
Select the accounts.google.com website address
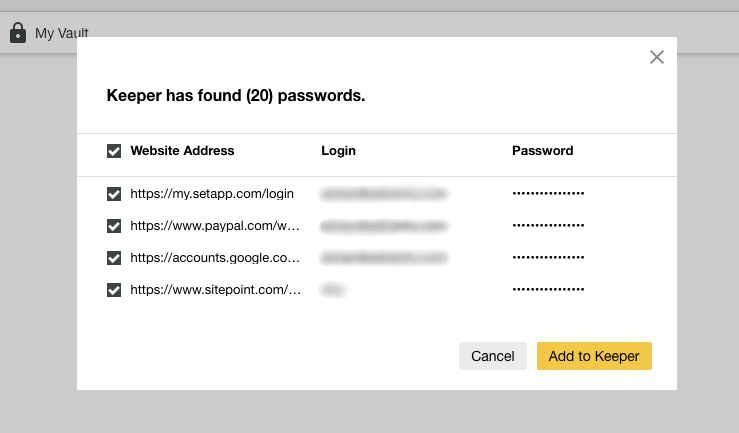pyautogui.click(x=215, y=258)
